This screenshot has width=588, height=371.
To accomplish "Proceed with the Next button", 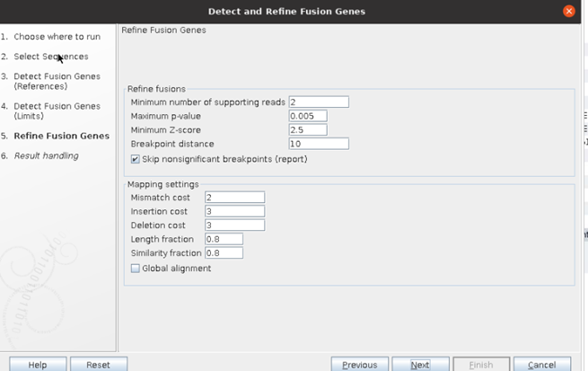I will [420, 365].
